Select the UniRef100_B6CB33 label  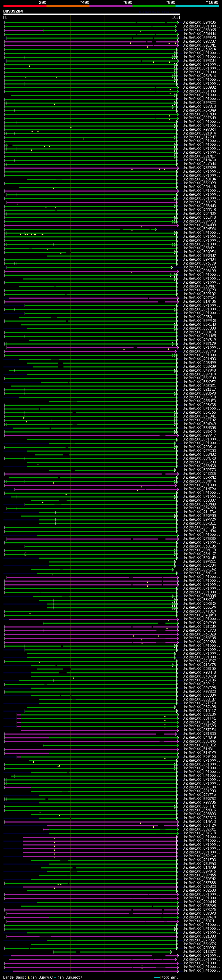point(199,328)
